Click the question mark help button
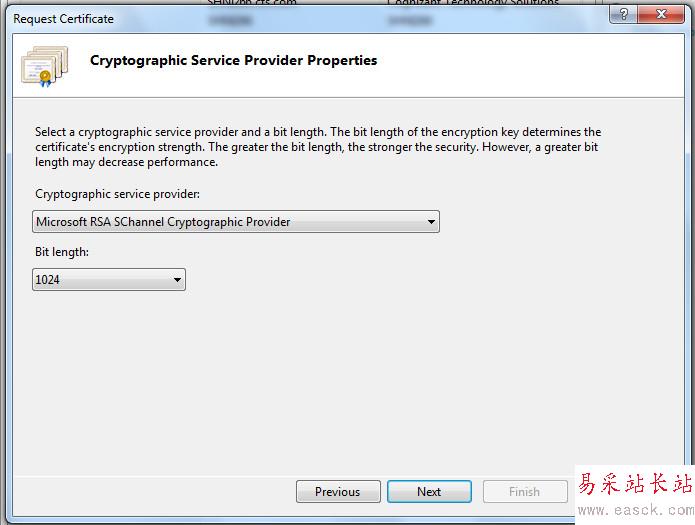The image size is (695, 525). coord(623,15)
